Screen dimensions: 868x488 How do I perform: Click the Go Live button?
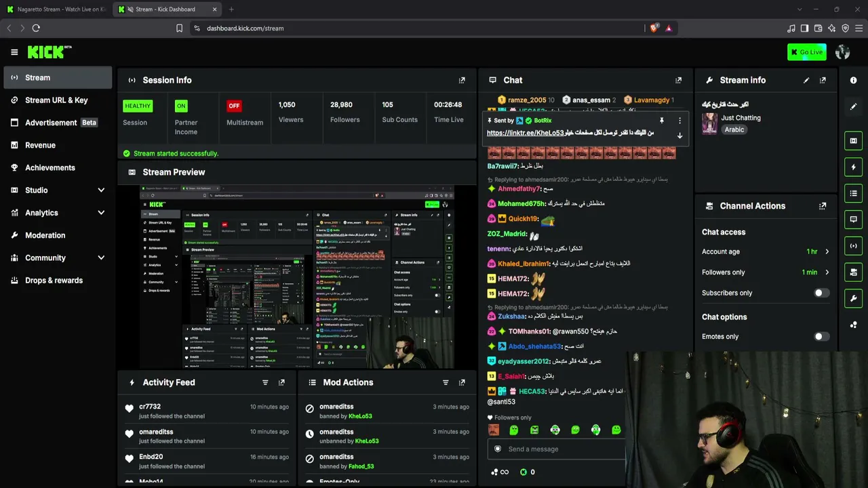click(807, 52)
